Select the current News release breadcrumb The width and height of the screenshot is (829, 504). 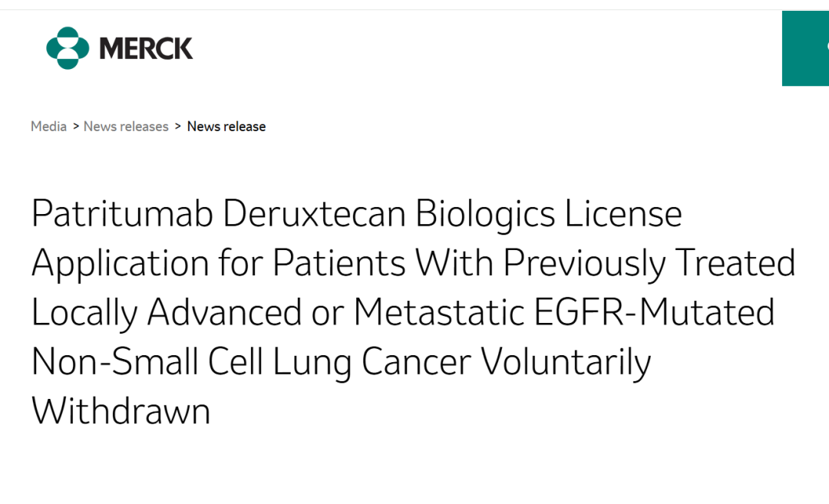[226, 127]
